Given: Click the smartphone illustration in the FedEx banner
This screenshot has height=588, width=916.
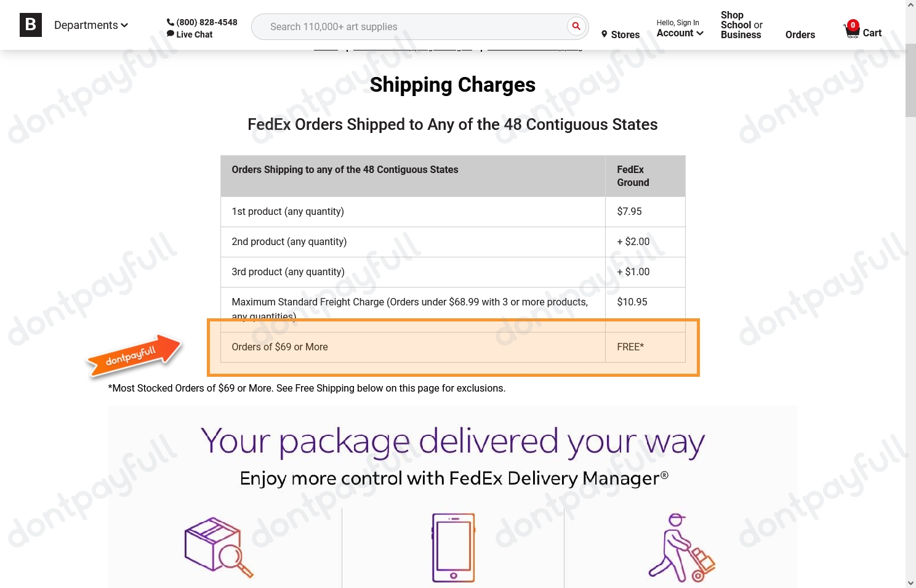Looking at the screenshot, I should (452, 547).
